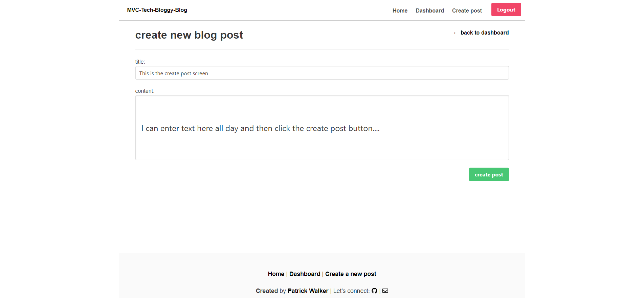Click the MVC-Tech-Bloggy-Blog site logo
644x298 pixels.
click(x=157, y=10)
